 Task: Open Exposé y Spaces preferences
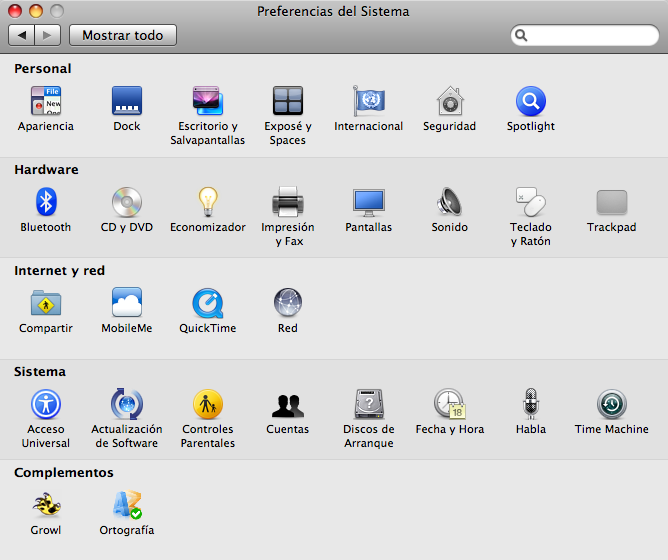coord(288,102)
